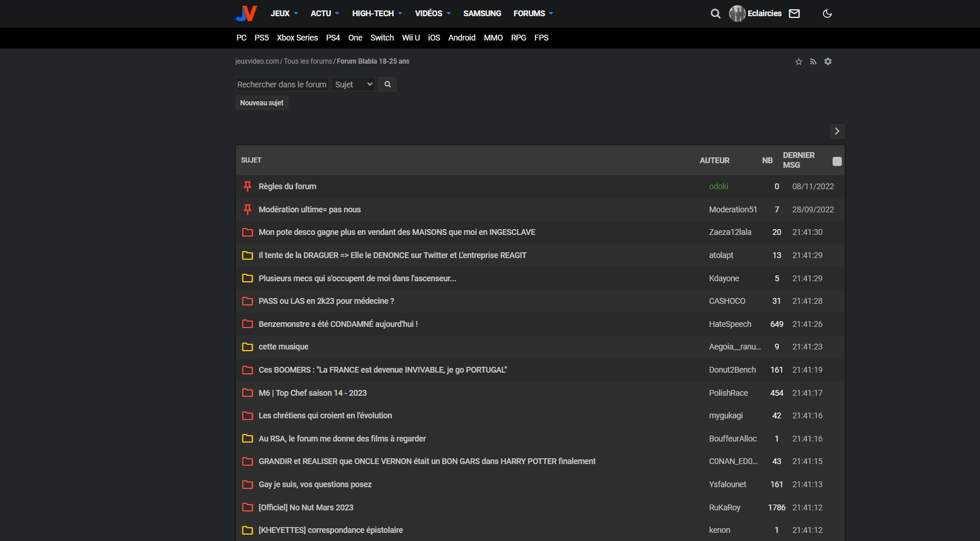Open the search magnifier in the top navigation bar
The image size is (980, 541).
715,13
